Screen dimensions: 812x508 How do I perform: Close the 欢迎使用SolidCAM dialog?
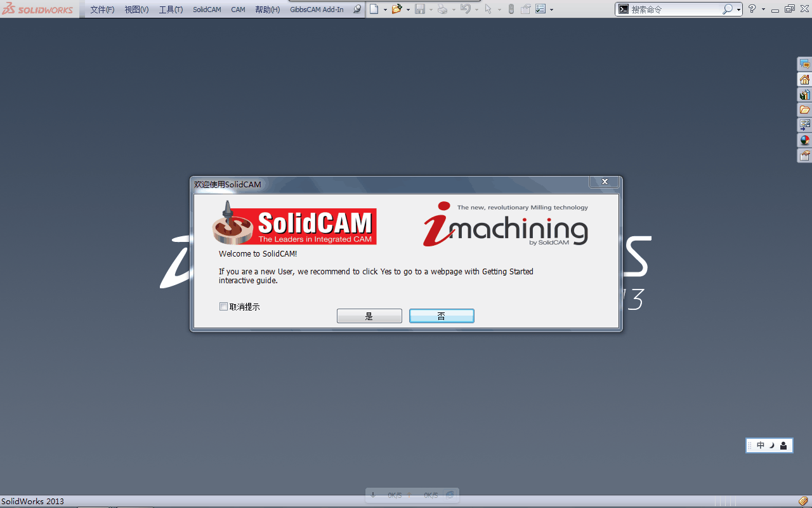[x=604, y=182]
